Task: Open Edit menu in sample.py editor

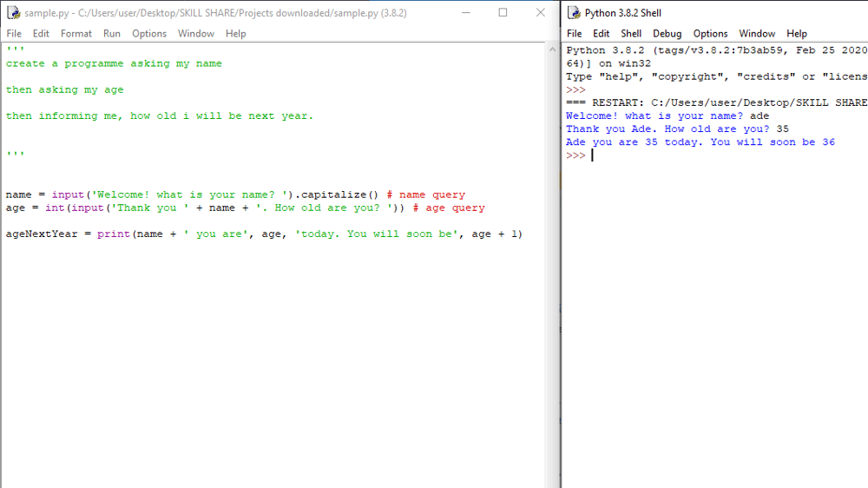Action: [41, 34]
